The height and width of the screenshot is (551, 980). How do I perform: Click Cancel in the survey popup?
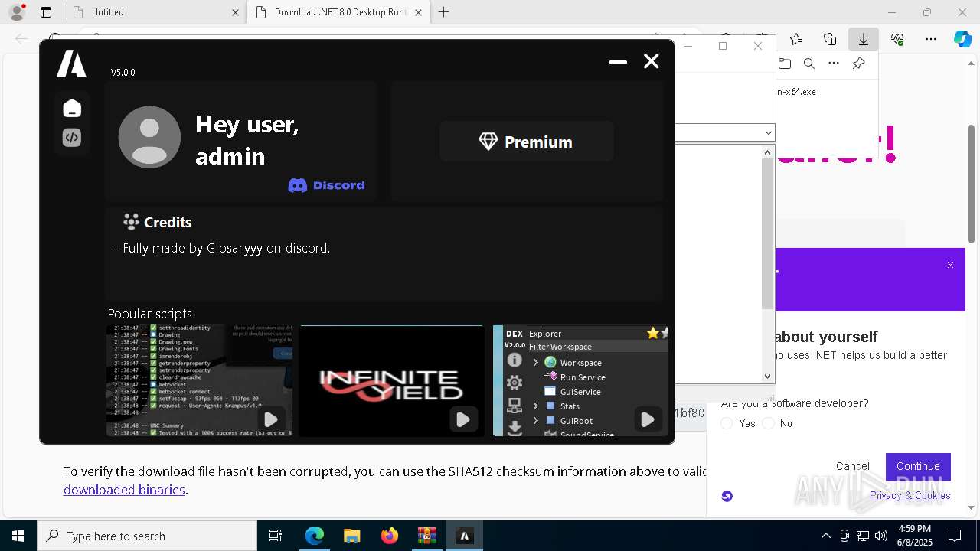click(852, 466)
